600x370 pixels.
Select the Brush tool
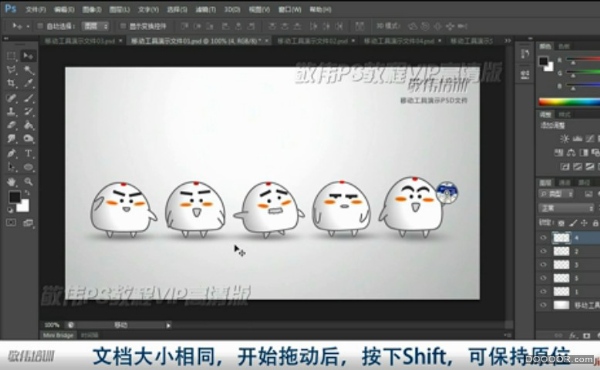pos(28,98)
